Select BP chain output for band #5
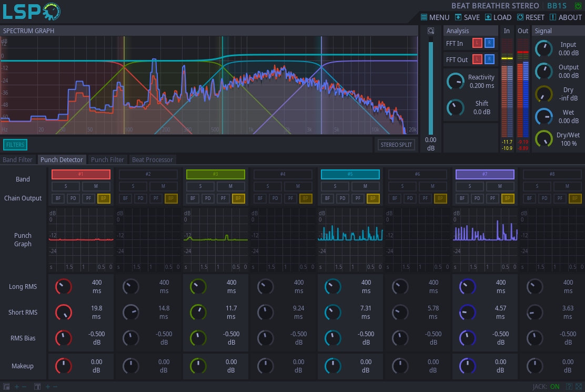 point(373,198)
